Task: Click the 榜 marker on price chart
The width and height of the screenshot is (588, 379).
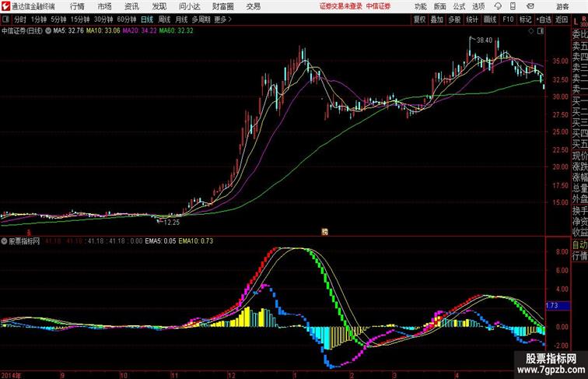Action: coord(325,232)
